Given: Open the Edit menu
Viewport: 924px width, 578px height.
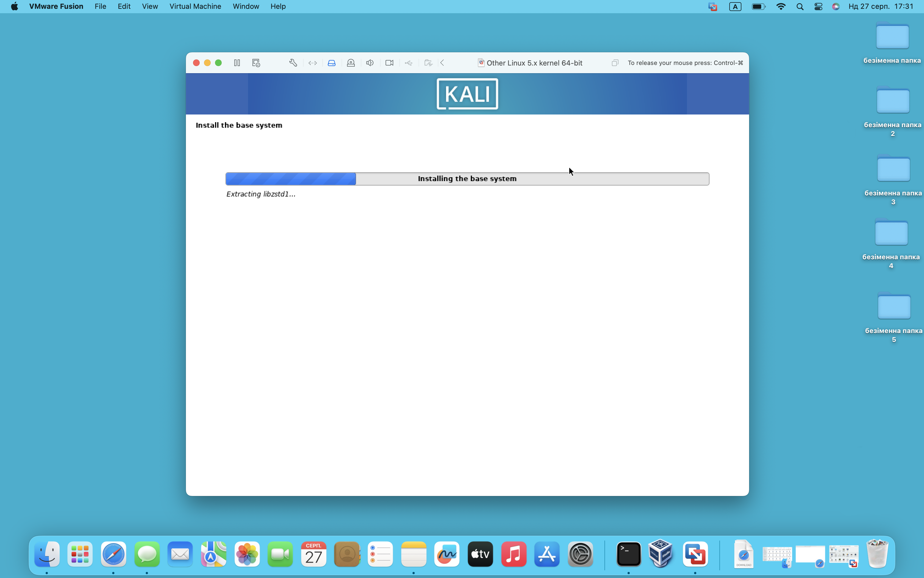Looking at the screenshot, I should (124, 7).
